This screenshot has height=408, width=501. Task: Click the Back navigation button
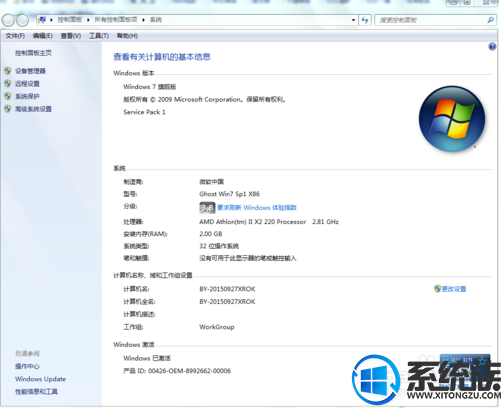click(8, 20)
